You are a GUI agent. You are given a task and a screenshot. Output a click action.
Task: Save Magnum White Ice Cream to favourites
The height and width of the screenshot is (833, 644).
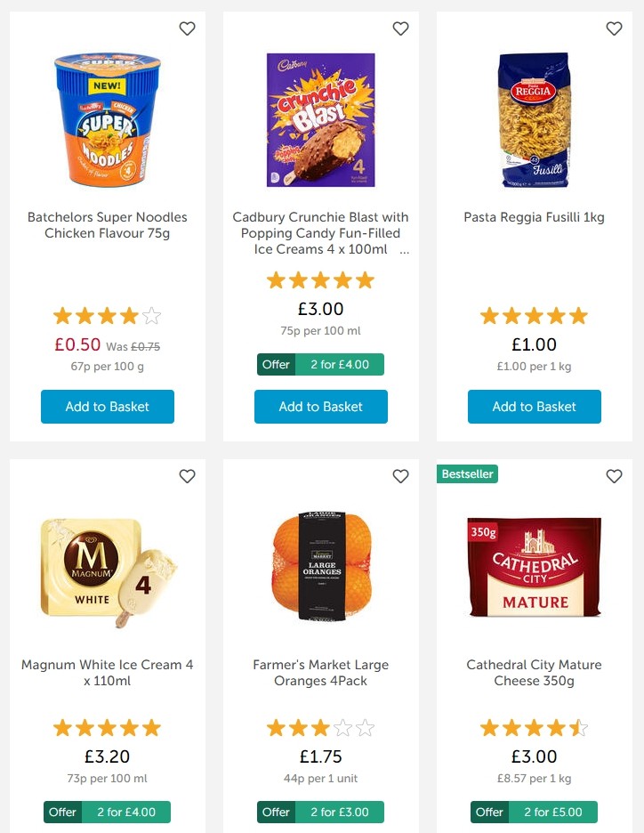(x=187, y=476)
